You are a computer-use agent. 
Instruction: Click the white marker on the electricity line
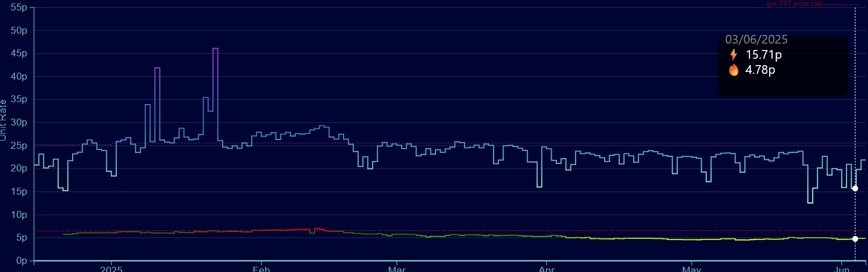click(855, 188)
